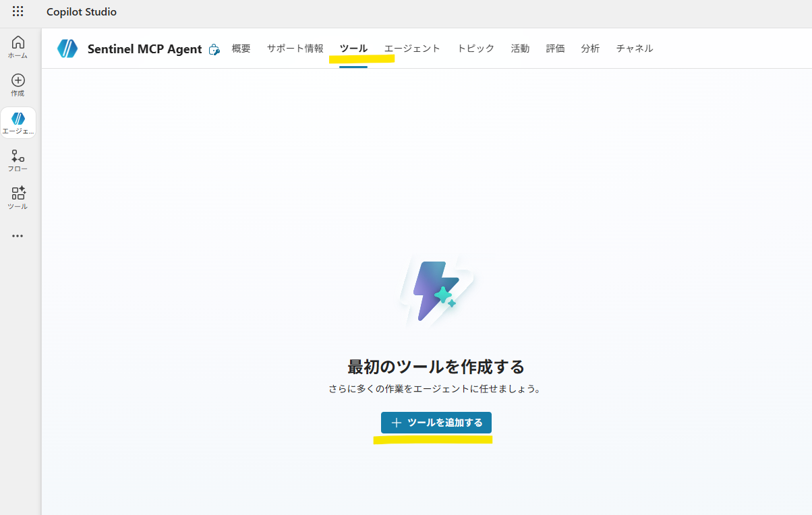Select エージェント in the left sidebar
Screen dimensions: 812x515
tap(18, 123)
